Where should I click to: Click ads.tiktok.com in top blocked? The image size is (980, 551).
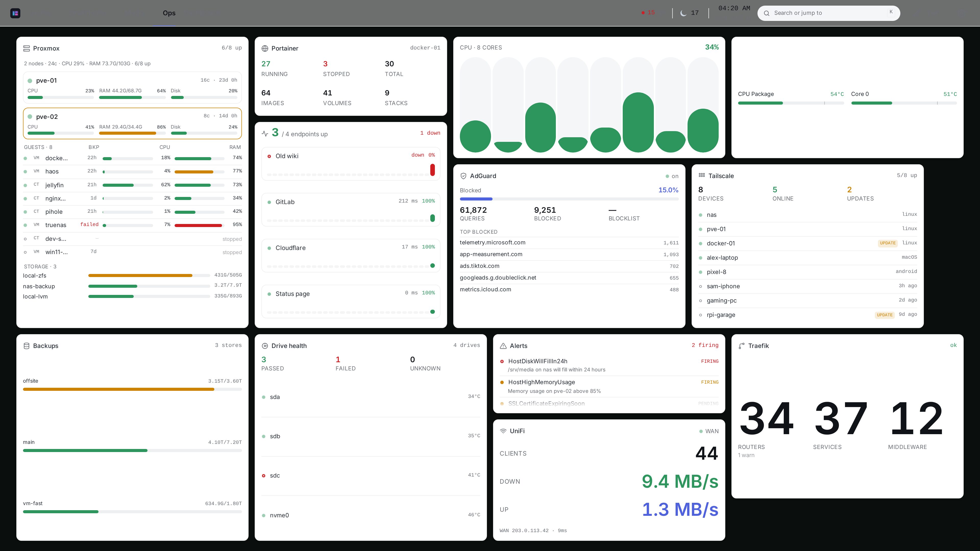[x=479, y=266]
